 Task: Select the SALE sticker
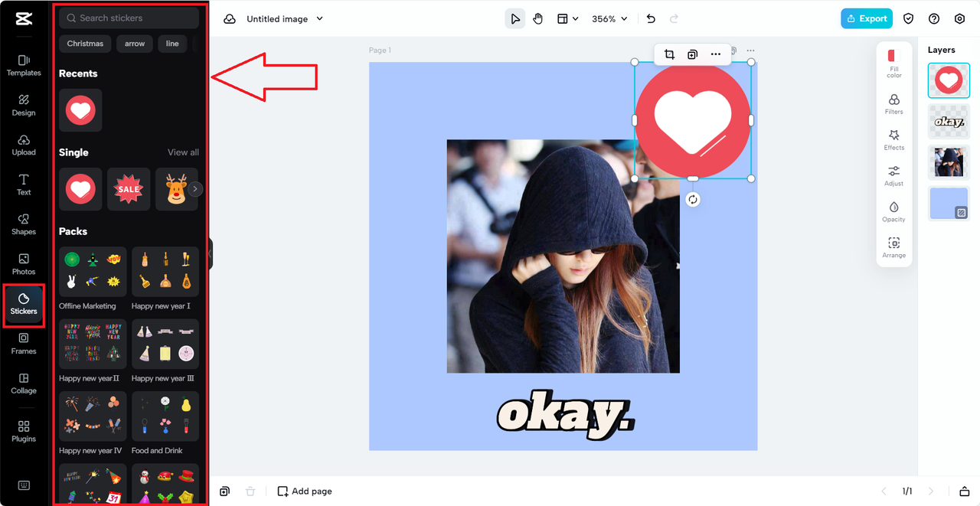pos(129,189)
